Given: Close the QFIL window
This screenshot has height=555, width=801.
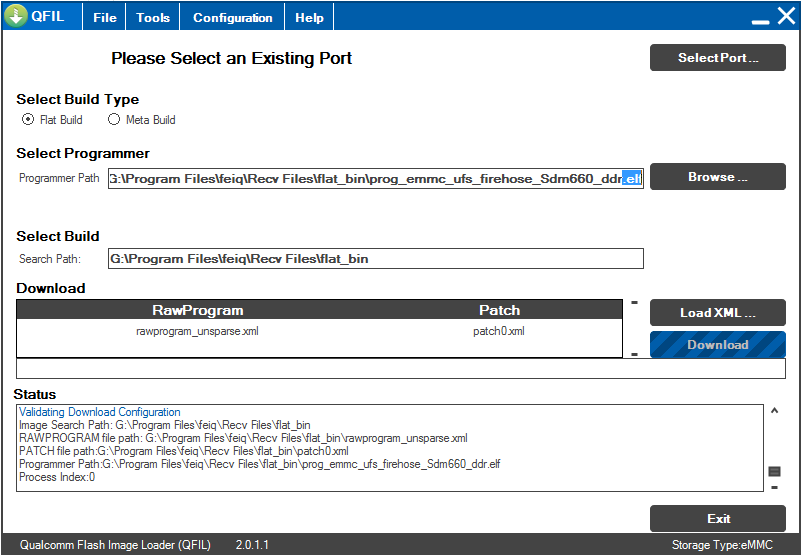Looking at the screenshot, I should (x=786, y=16).
